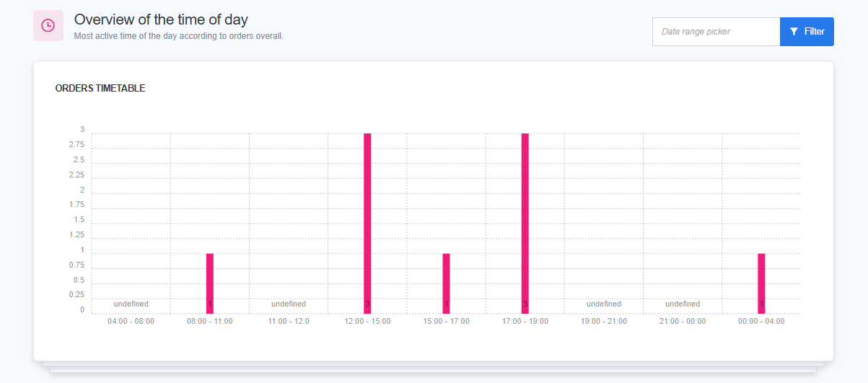Click the pink clock icon beside the title
The image size is (868, 383).
pyautogui.click(x=48, y=26)
